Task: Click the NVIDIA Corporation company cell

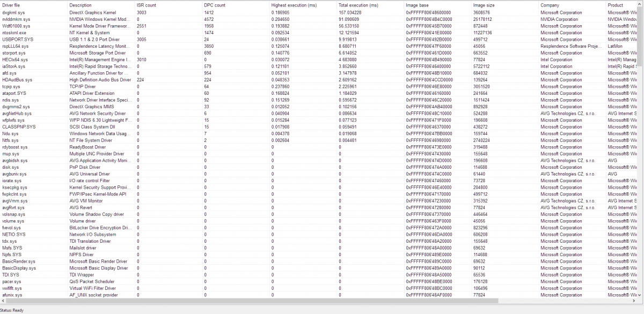Action: [559, 19]
